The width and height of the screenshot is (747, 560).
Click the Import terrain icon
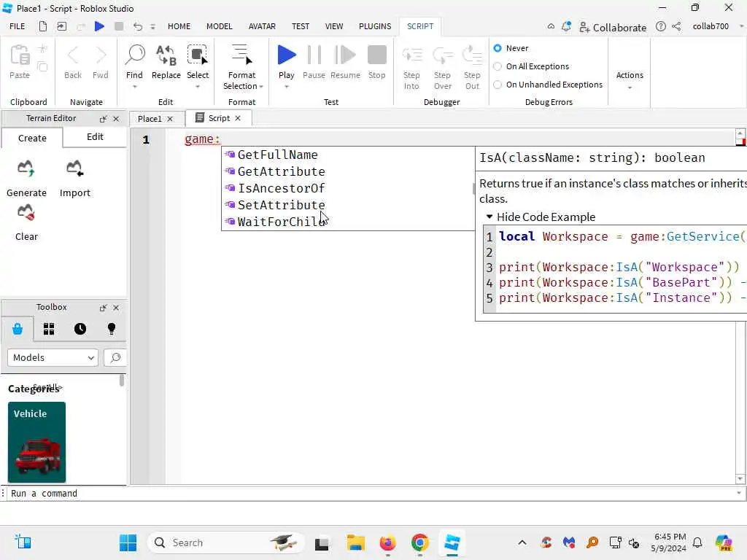point(75,168)
